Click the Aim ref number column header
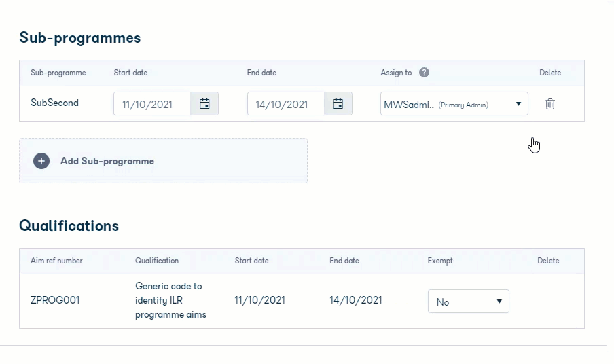 click(56, 261)
